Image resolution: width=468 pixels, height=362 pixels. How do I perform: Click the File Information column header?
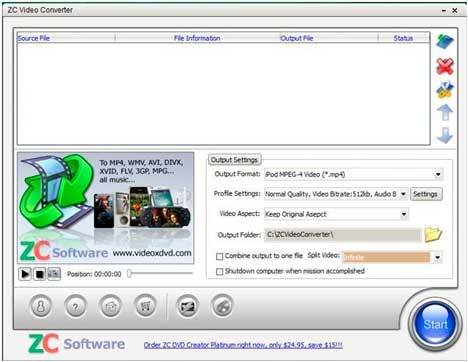[x=197, y=38]
